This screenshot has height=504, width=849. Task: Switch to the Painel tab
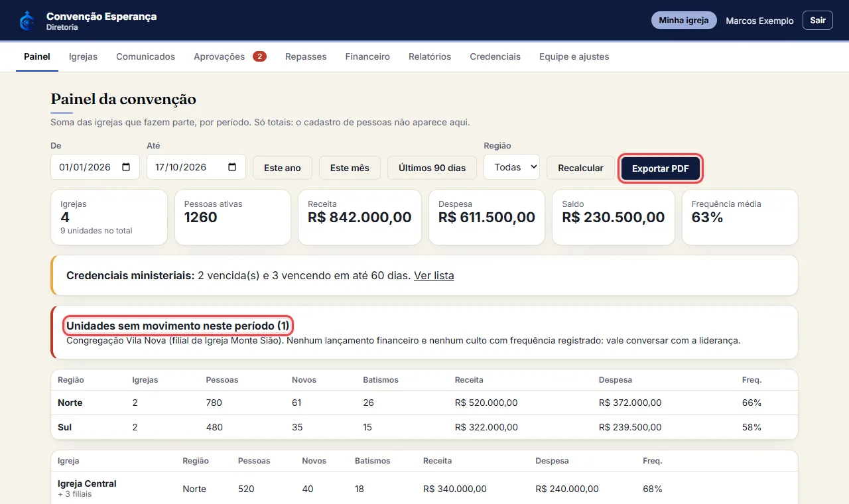click(x=37, y=56)
